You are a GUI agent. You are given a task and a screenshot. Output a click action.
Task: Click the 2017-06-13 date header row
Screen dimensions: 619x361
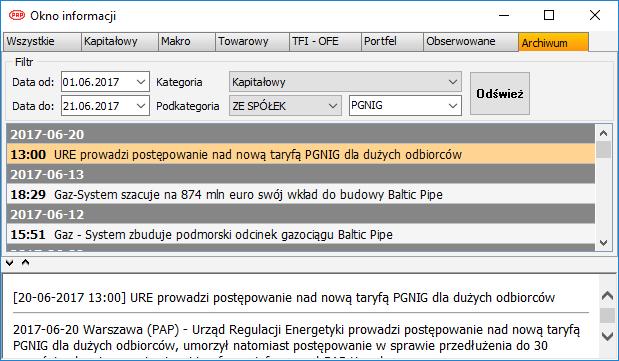coord(301,174)
